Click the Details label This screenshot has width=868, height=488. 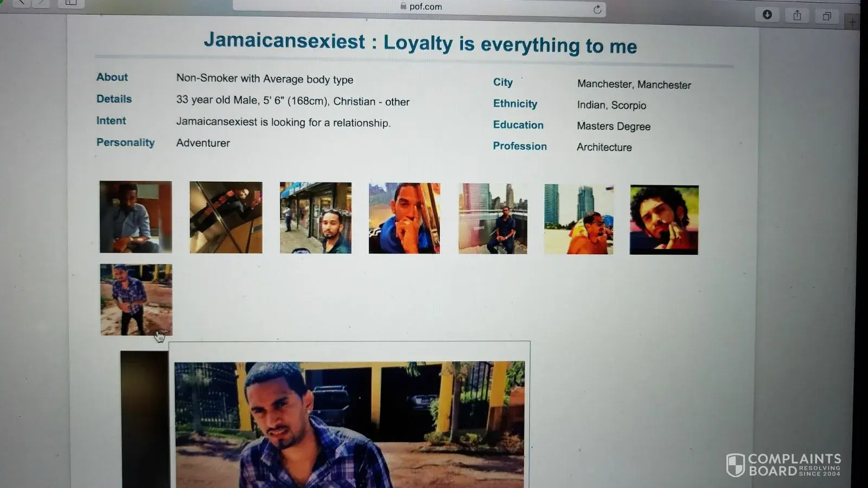pyautogui.click(x=114, y=99)
